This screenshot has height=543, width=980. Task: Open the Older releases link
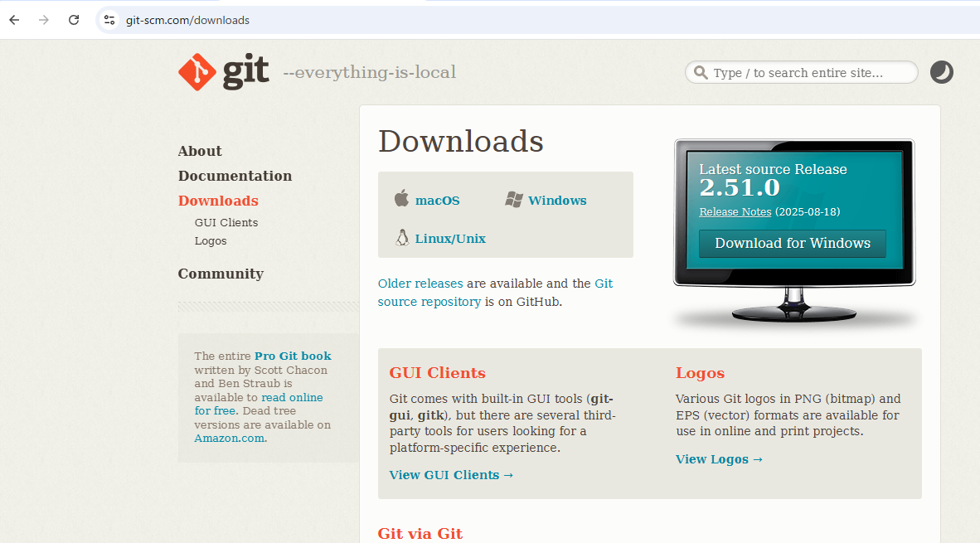(x=420, y=284)
